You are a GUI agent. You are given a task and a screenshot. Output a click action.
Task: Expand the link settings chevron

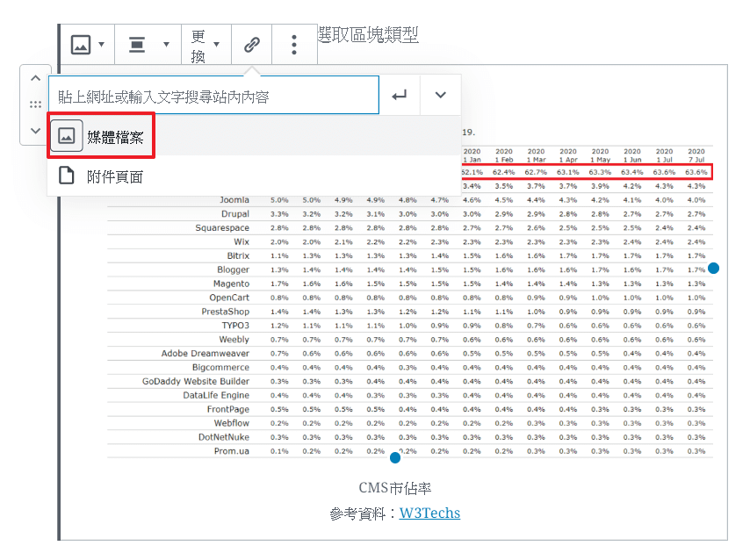tap(441, 95)
